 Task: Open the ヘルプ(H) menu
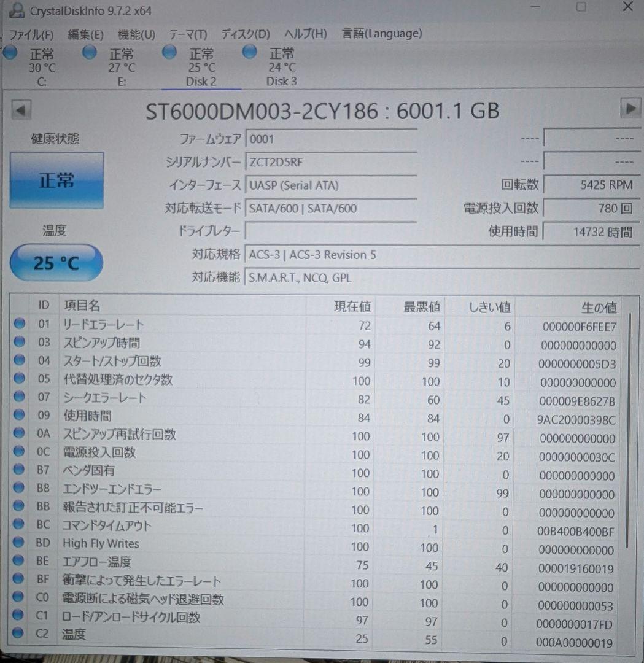(305, 33)
